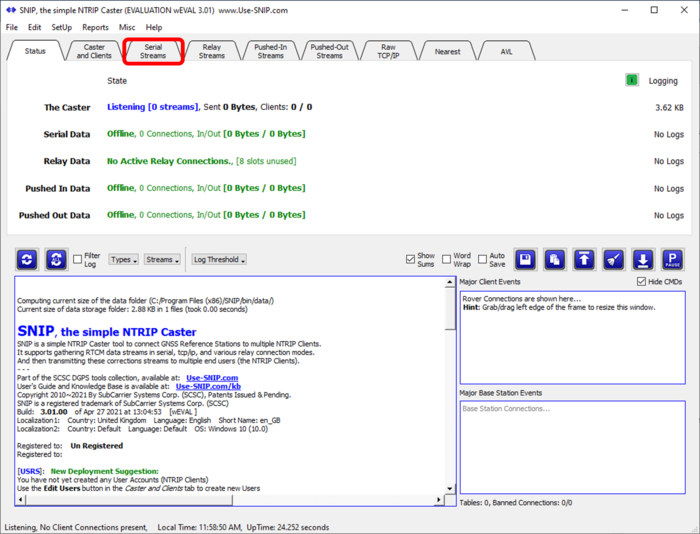Click the Pushed In Data 'Offline' status

121,188
